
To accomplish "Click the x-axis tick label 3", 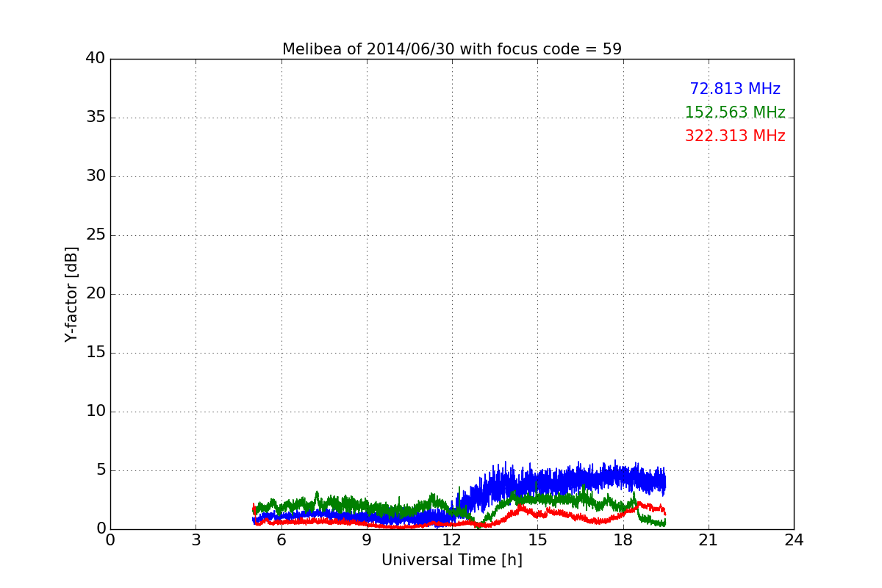I will 196,540.
